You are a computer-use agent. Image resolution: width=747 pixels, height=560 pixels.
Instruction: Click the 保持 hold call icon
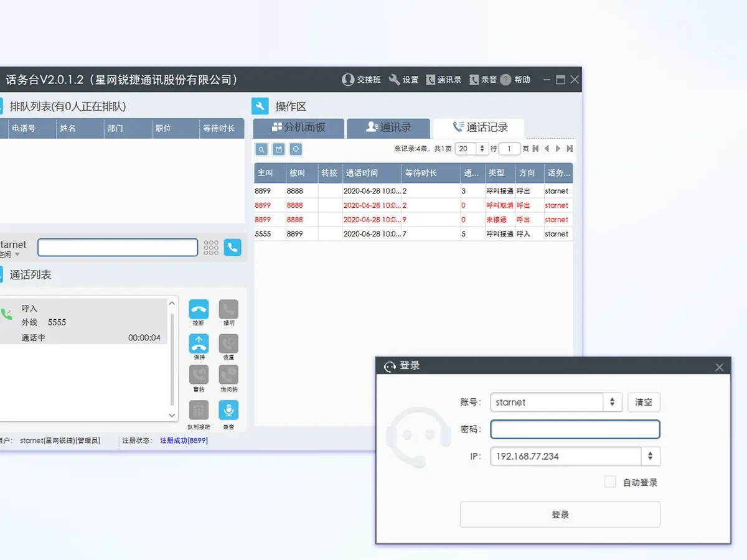(x=199, y=343)
